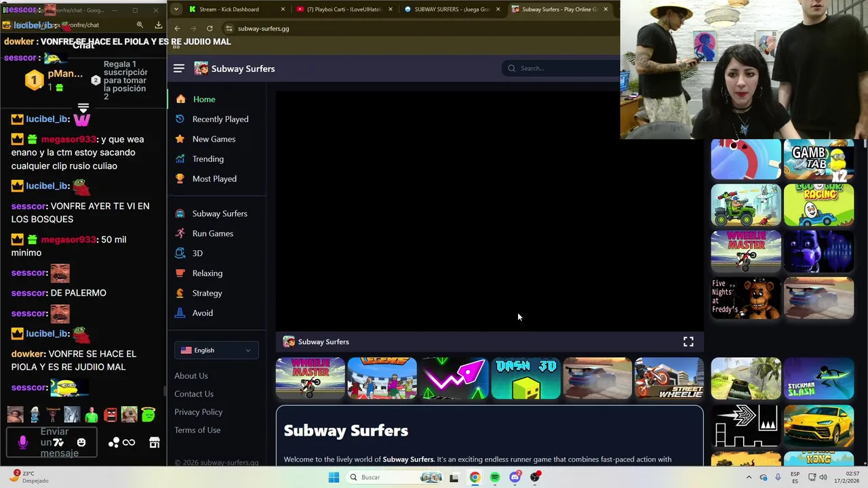Image resolution: width=868 pixels, height=488 pixels.
Task: Open Avoid games category
Action: tap(194, 313)
